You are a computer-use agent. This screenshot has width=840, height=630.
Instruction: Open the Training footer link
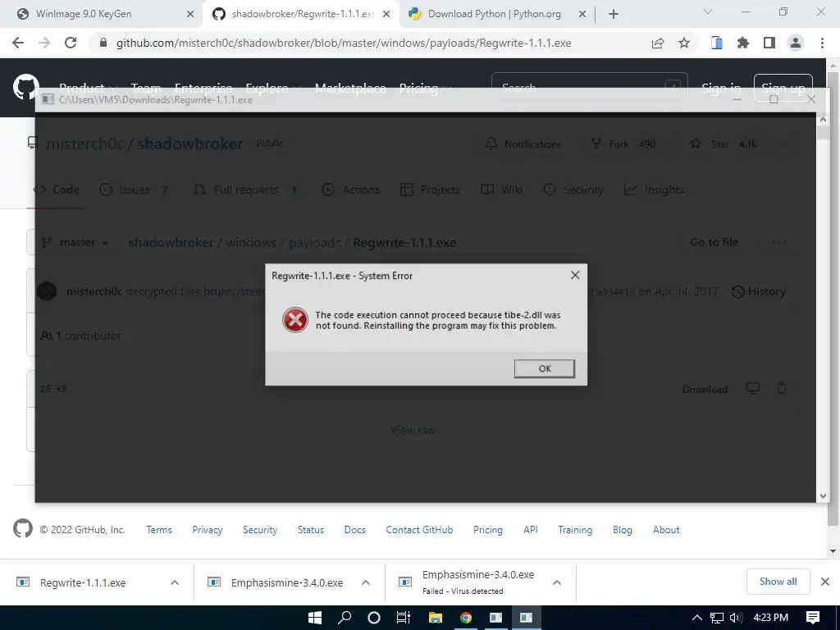(575, 530)
